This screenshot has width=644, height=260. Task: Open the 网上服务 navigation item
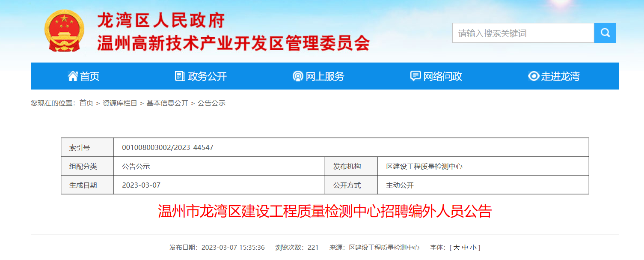coord(319,76)
